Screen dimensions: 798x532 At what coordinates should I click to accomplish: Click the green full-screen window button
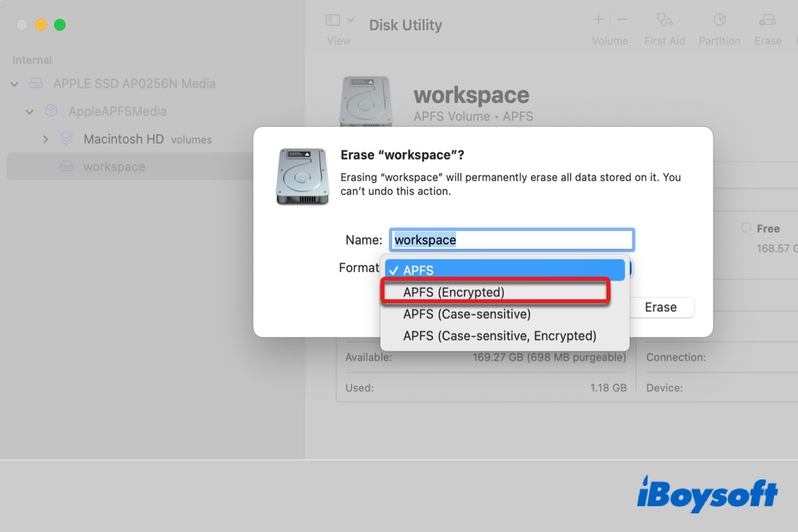tap(60, 25)
